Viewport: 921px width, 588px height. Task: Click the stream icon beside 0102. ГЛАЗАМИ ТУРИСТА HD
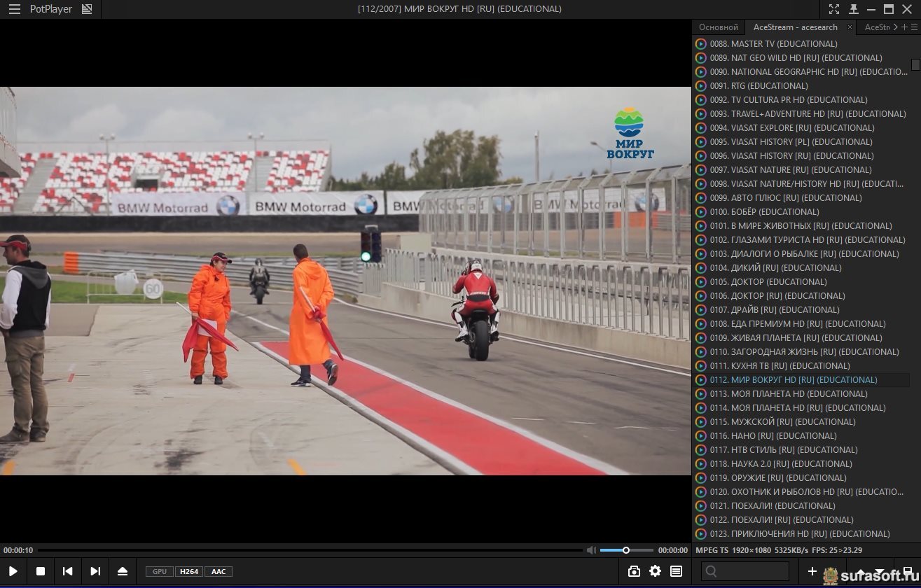coord(701,239)
